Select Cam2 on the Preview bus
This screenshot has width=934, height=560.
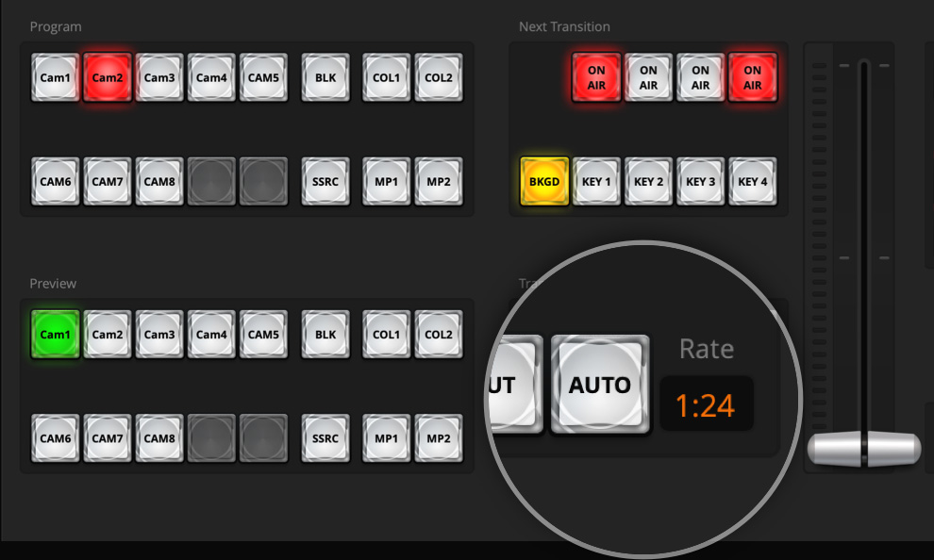108,335
